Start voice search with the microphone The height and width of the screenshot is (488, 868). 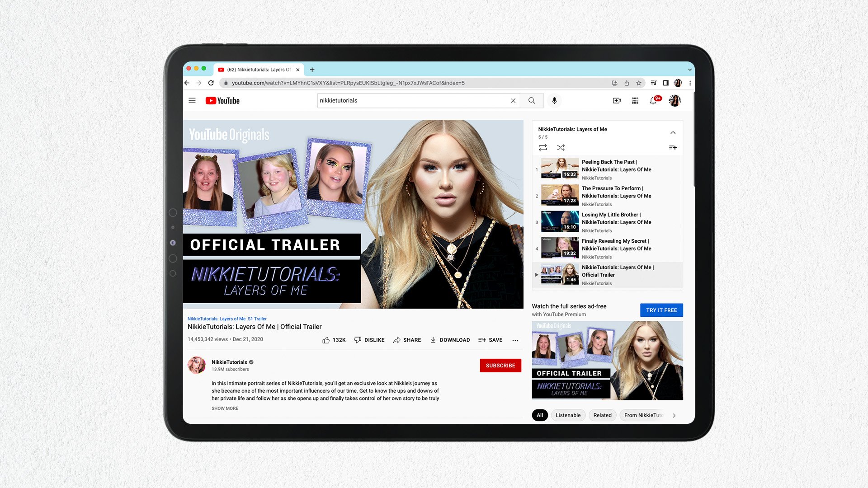[x=554, y=100]
